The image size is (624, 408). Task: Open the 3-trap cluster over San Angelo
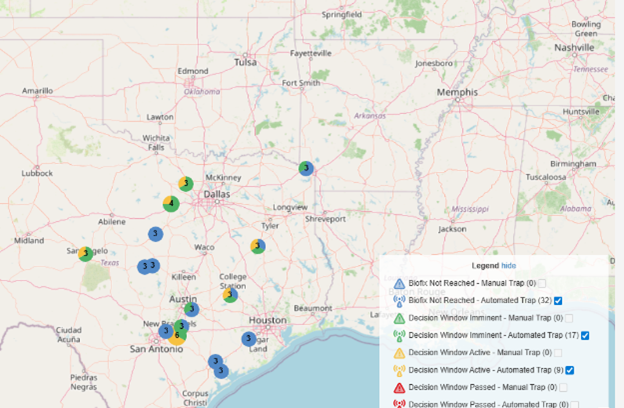[86, 254]
